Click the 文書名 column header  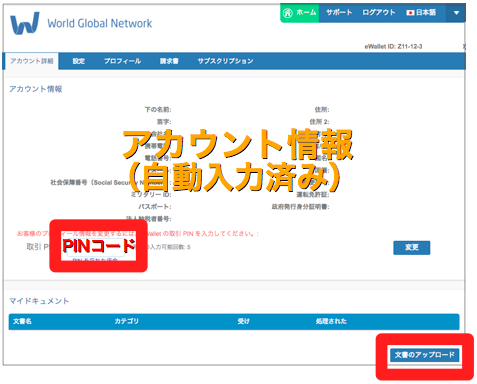coord(22,321)
